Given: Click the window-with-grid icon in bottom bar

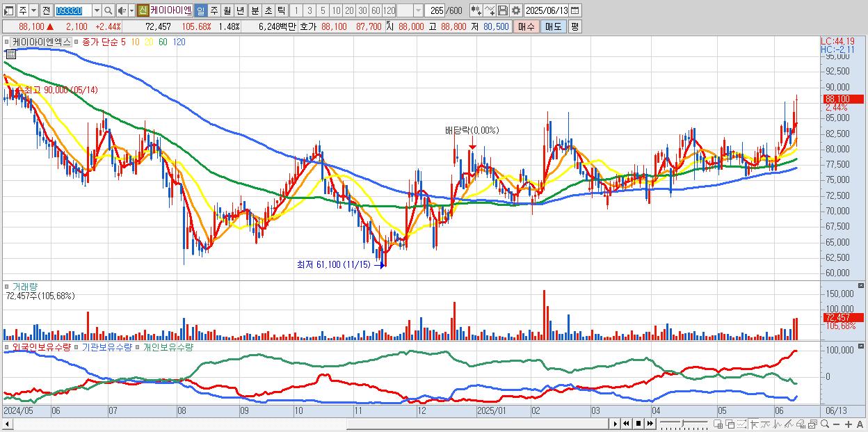Looking at the screenshot, I should 718,424.
